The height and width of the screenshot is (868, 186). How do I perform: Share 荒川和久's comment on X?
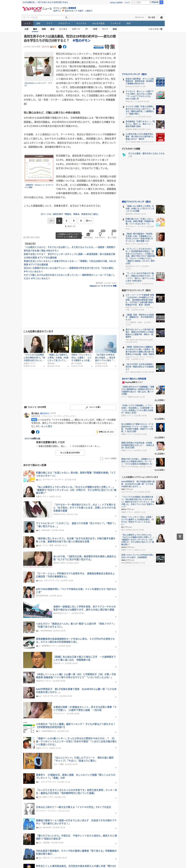(33, 432)
